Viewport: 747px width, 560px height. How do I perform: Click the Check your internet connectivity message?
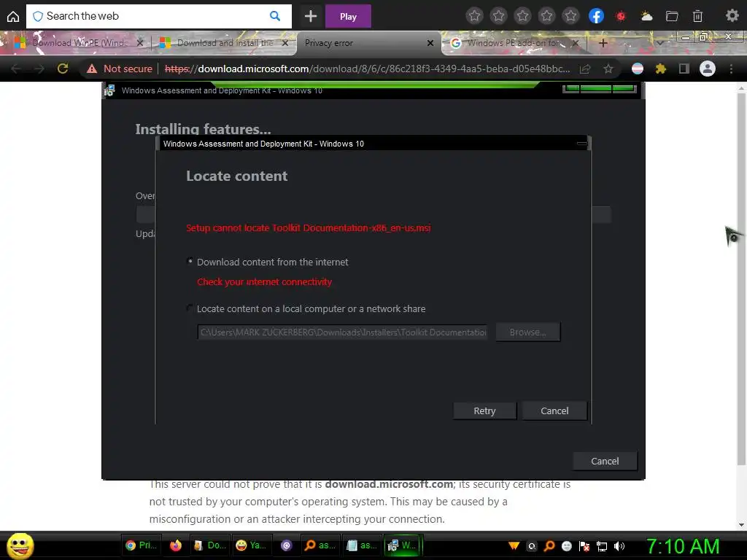[264, 281]
